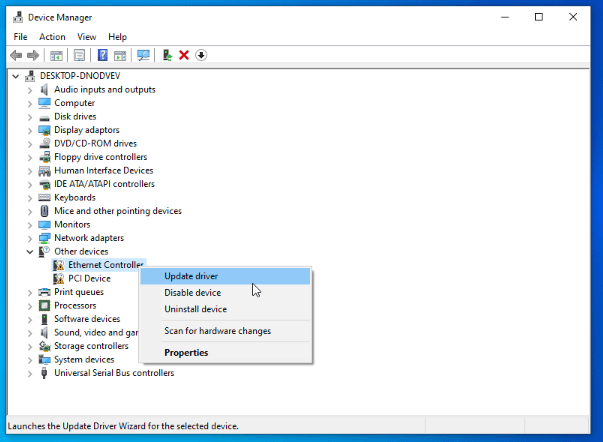Choose Update driver from context menu

191,276
